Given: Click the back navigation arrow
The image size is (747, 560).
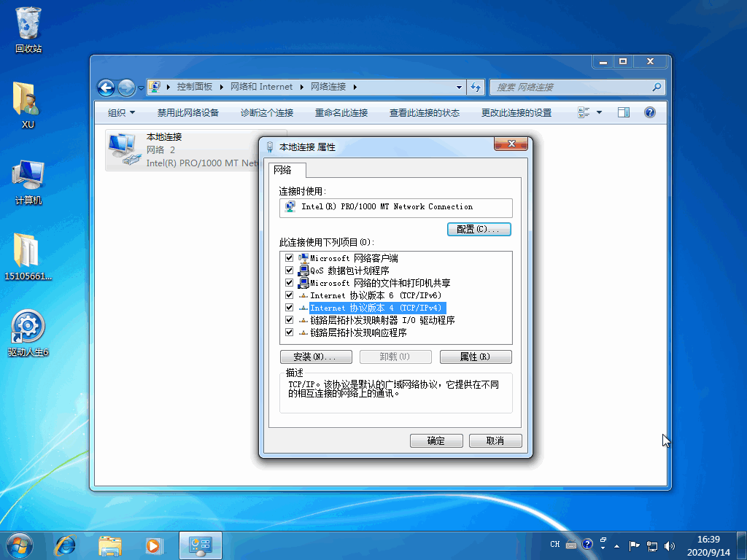Looking at the screenshot, I should click(x=107, y=87).
